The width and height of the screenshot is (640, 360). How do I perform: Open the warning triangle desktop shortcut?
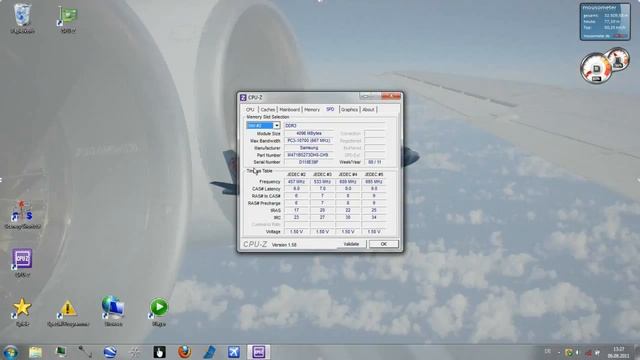pyautogui.click(x=68, y=313)
